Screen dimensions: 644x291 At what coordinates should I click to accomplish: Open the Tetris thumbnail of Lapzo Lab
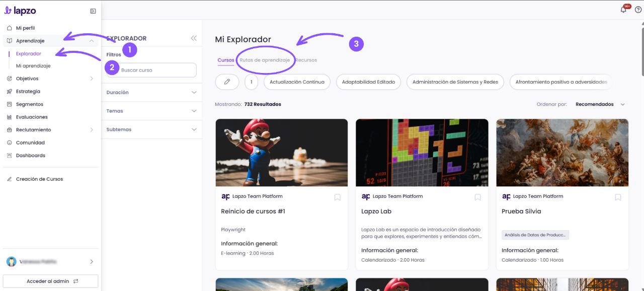pos(422,153)
